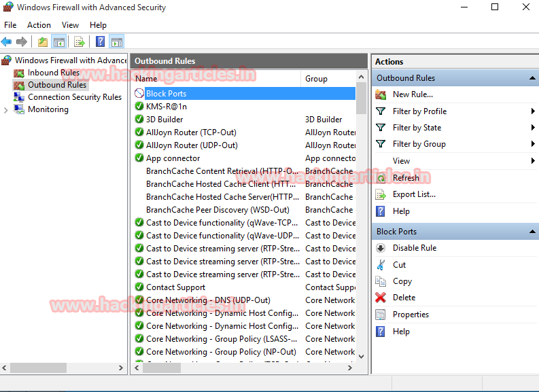Click the Back arrow toolbar icon
The image size is (539, 392).
coord(6,42)
